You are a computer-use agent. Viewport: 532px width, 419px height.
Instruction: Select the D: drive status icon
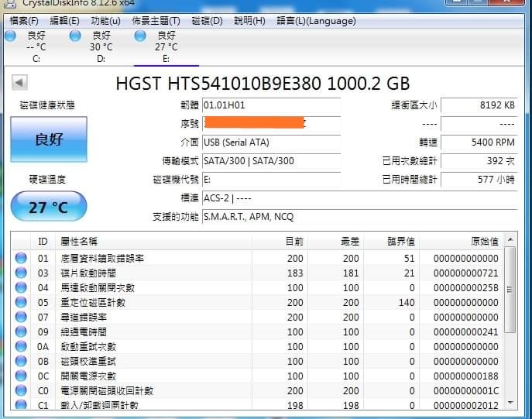point(75,36)
